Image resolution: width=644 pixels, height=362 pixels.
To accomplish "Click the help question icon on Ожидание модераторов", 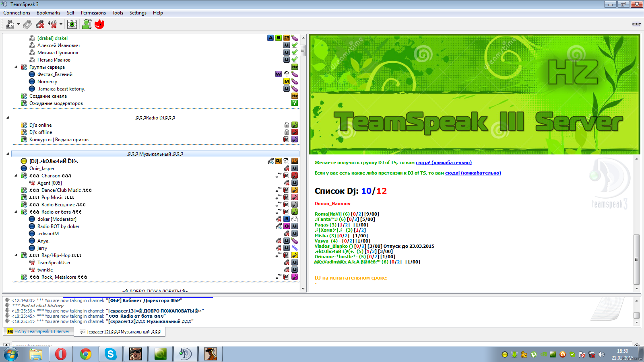I will pos(295,103).
